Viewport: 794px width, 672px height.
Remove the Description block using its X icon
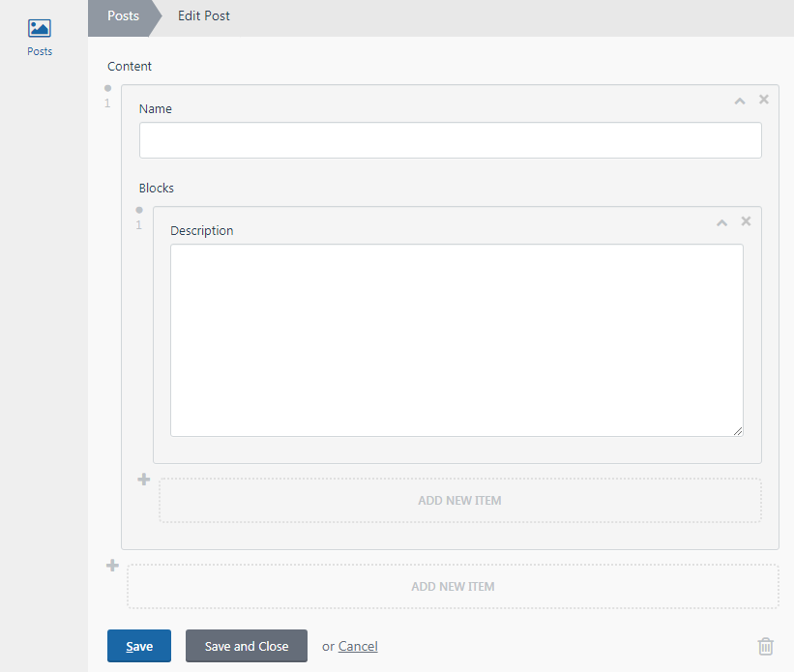coord(746,220)
